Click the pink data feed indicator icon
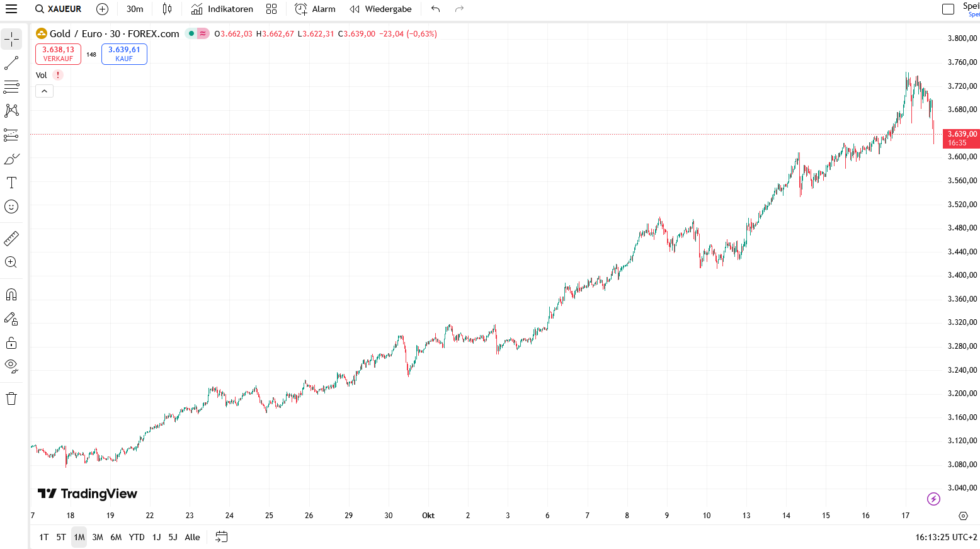The height and width of the screenshot is (549, 980). coord(203,33)
